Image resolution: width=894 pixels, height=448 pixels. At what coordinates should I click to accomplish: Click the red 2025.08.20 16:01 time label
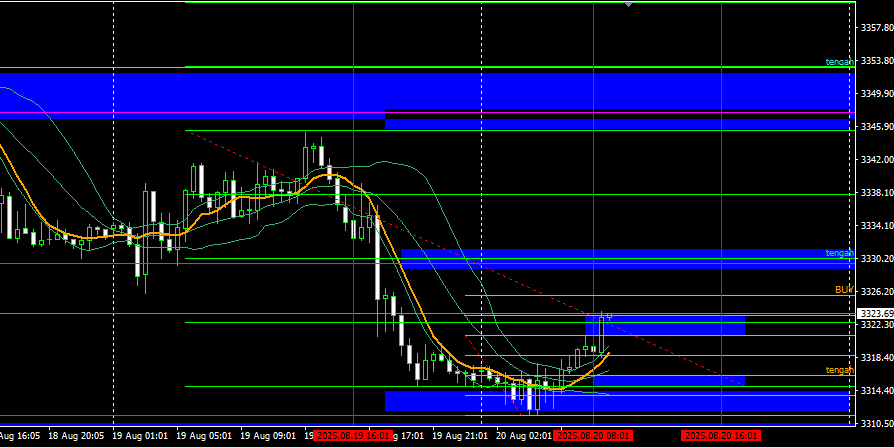[x=720, y=437]
